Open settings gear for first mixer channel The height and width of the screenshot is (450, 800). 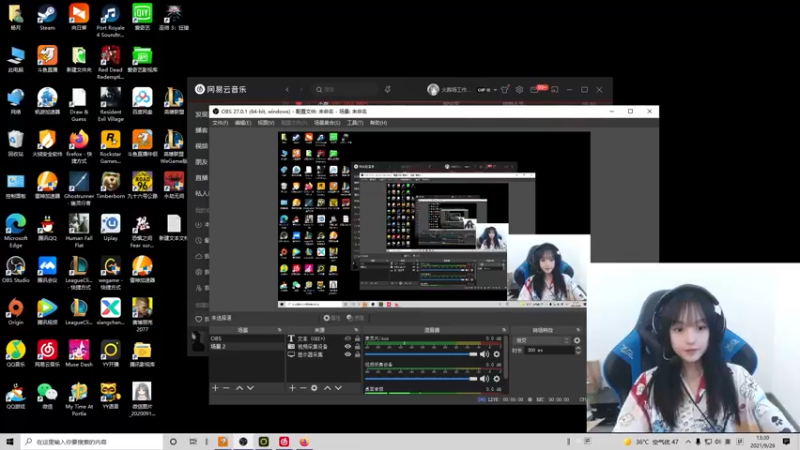tap(496, 354)
